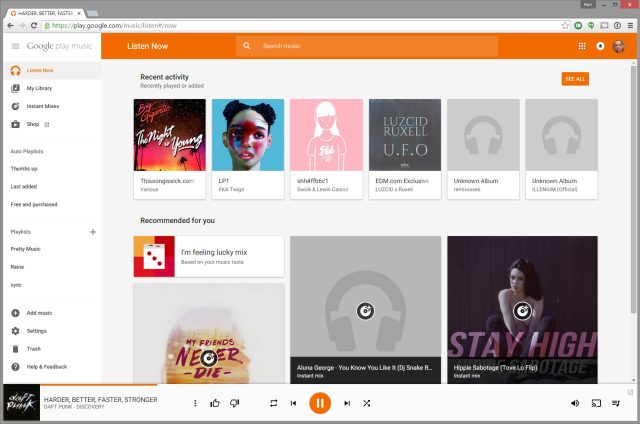The height and width of the screenshot is (424, 640).
Task: Open Help & Feedback question icon
Action: coord(16,367)
